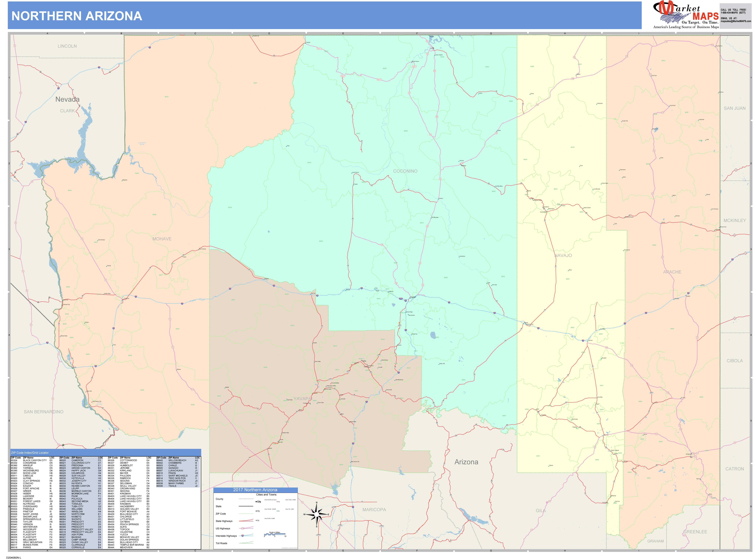The width and height of the screenshot is (756, 560).
Task: Click the gray State boundary line symbol
Action: coord(246,506)
